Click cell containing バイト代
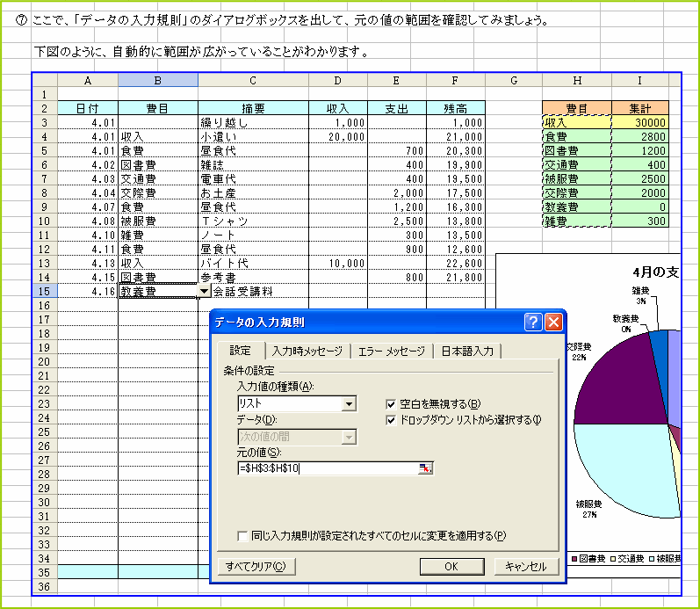This screenshot has width=700, height=609. 253,263
